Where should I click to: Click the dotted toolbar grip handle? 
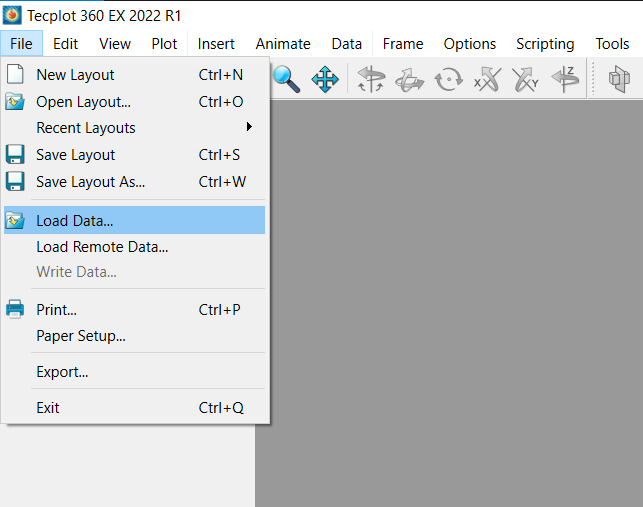[x=593, y=79]
